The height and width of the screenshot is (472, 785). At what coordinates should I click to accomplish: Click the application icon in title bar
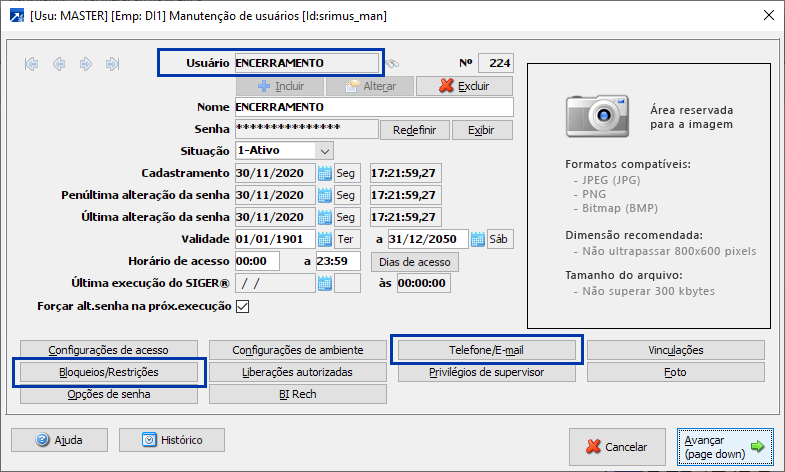click(17, 16)
